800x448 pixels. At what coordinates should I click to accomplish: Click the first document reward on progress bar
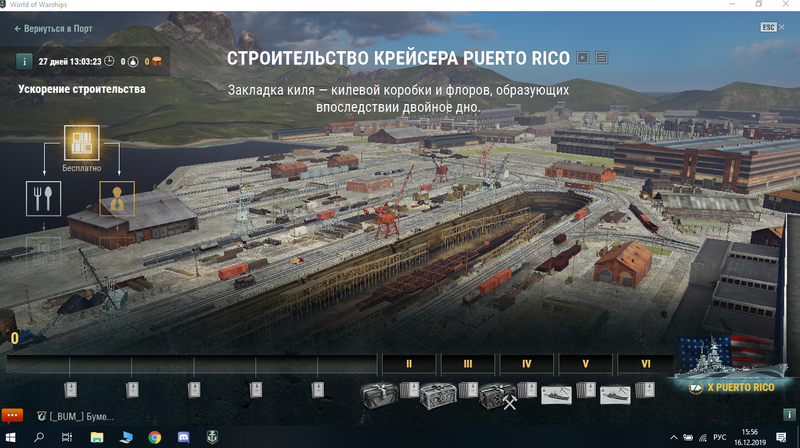pyautogui.click(x=70, y=390)
